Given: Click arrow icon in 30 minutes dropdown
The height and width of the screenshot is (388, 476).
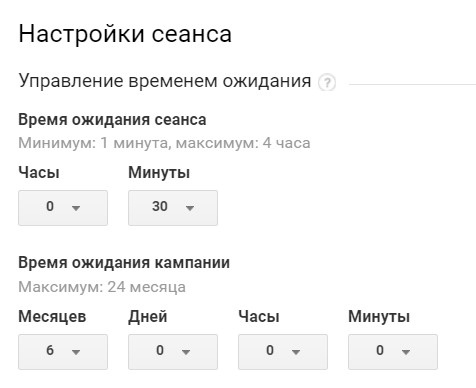Looking at the screenshot, I should coord(190,208).
